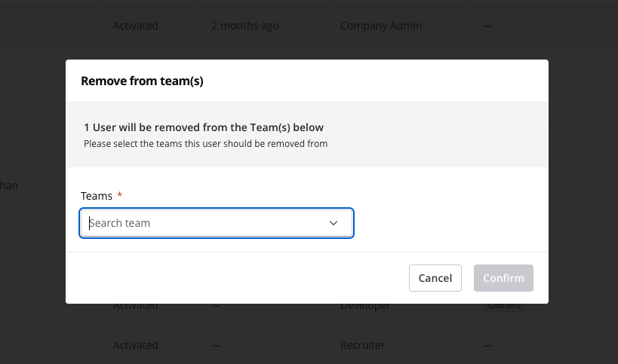Click the Search team input field
Screen dimensions: 618x364
[x=204, y=223]
